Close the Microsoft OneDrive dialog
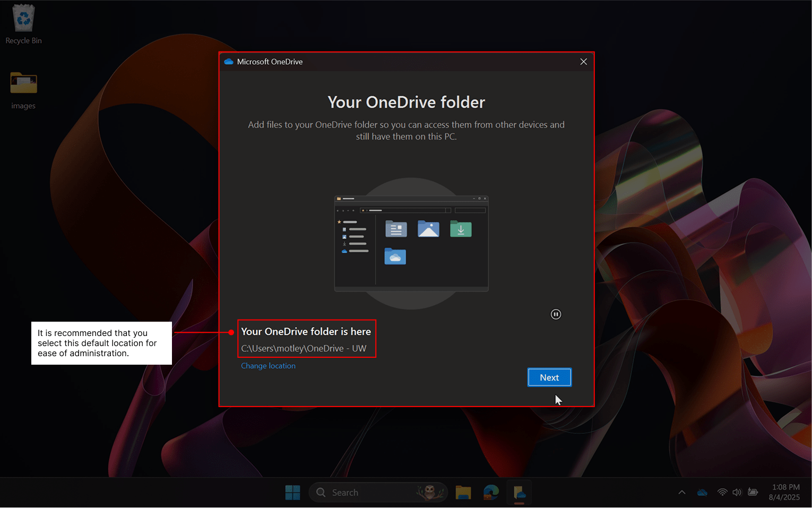Viewport: 812px width, 508px height. click(583, 62)
